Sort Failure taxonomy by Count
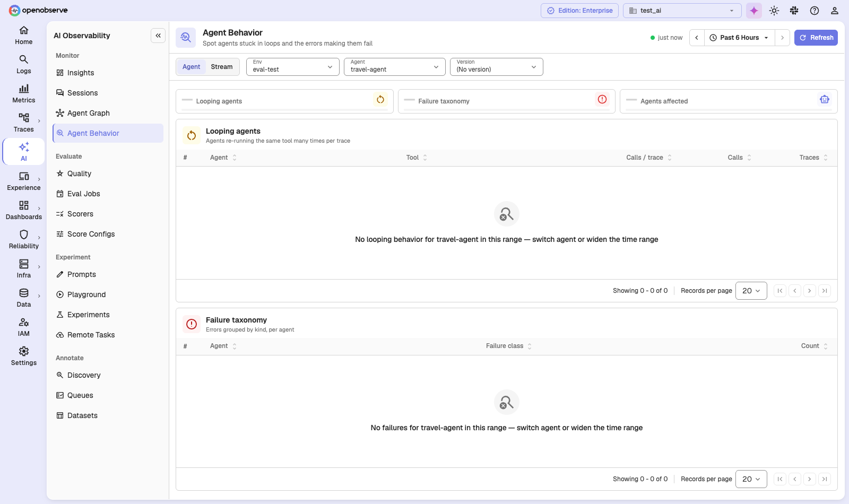 coord(815,346)
